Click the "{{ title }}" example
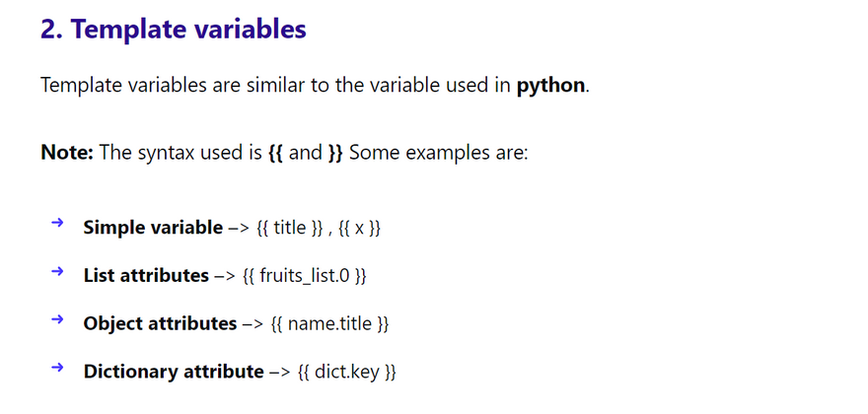Image resolution: width=868 pixels, height=414 pixels. (x=289, y=228)
